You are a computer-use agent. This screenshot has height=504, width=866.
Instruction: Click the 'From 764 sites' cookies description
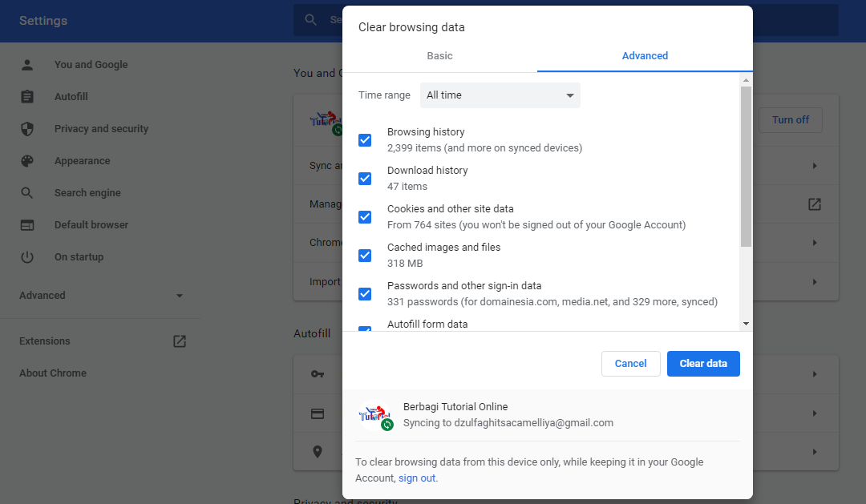click(536, 224)
